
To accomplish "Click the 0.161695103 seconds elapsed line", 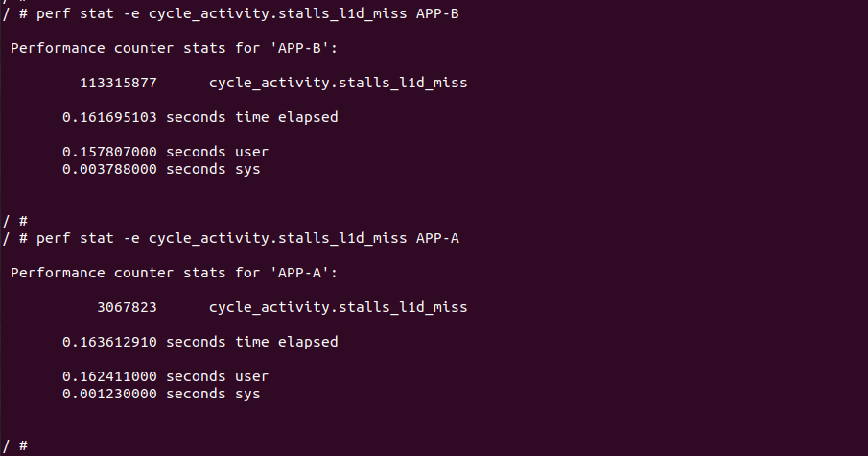I will 199,117.
